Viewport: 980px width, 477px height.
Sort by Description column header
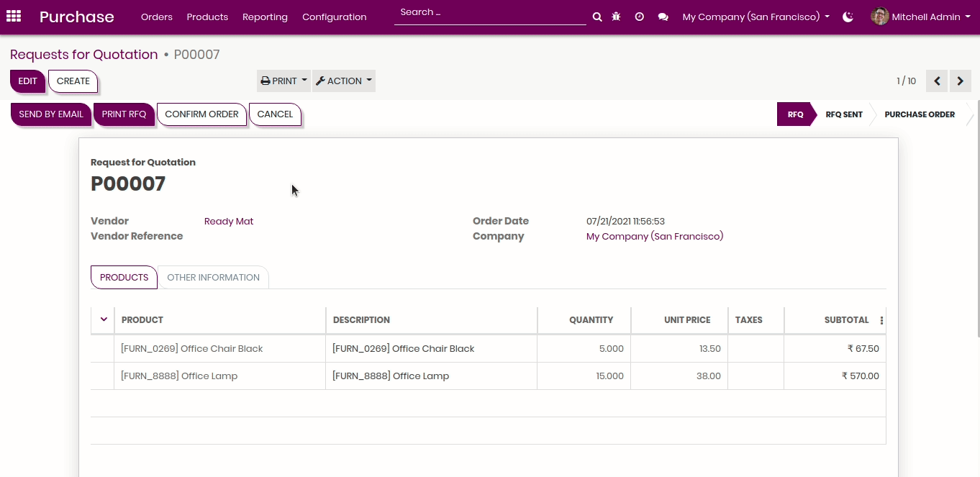431,320
